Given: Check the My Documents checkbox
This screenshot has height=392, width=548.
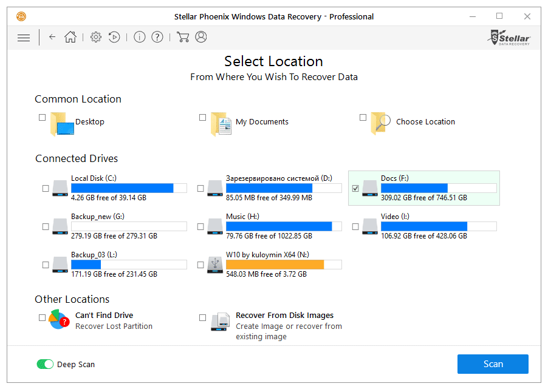Looking at the screenshot, I should point(202,117).
